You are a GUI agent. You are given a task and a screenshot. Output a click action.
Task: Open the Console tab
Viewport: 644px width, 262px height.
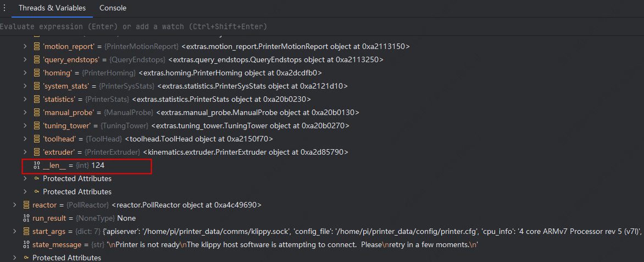[113, 8]
